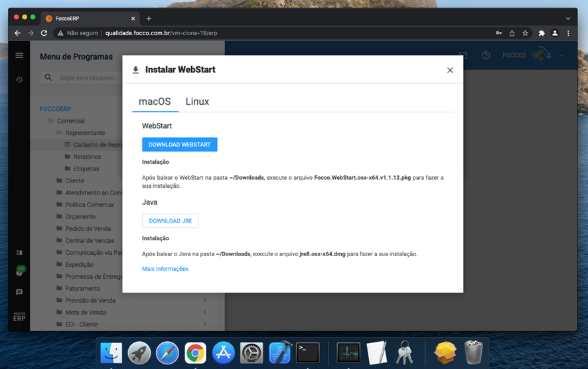Open the tab search dropdown arrow
The image size is (588, 369).
567,19
